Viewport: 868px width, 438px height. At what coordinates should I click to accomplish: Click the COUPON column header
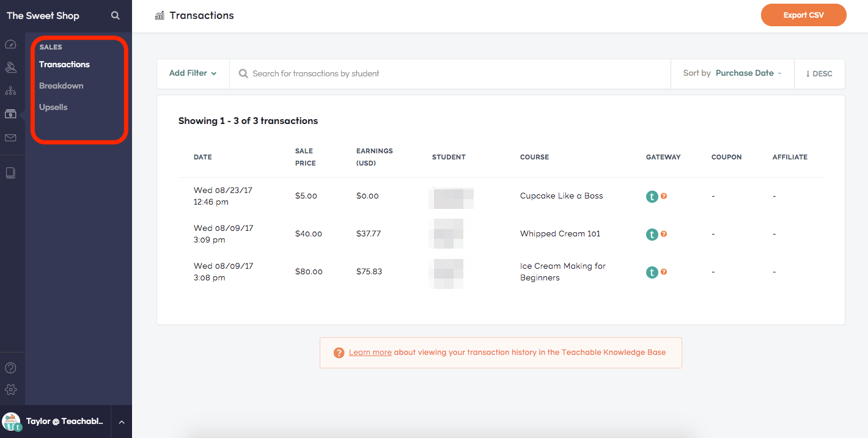click(727, 157)
